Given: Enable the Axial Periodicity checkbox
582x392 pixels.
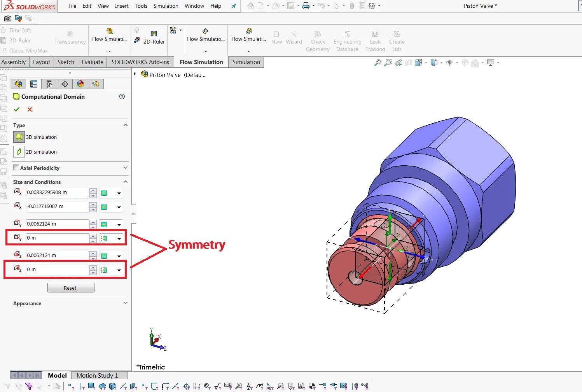Looking at the screenshot, I should pyautogui.click(x=16, y=167).
